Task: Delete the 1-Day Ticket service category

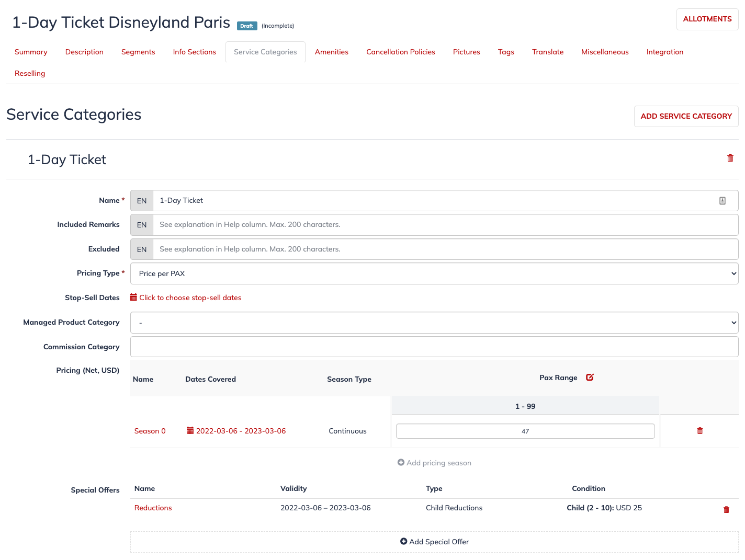Action: [x=730, y=158]
